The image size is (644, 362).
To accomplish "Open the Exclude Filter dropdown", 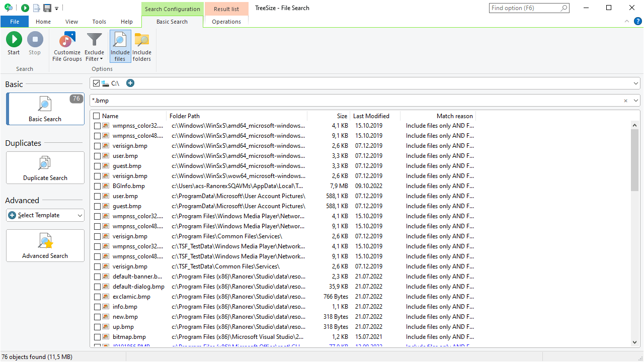I will tap(94, 46).
